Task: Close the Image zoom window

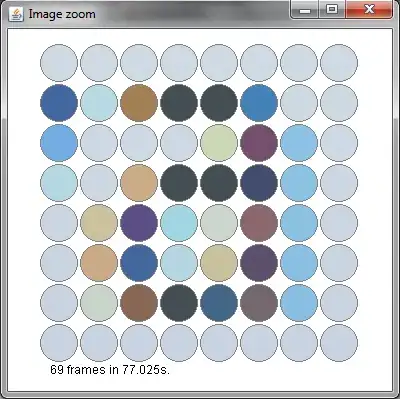Action: pyautogui.click(x=369, y=10)
